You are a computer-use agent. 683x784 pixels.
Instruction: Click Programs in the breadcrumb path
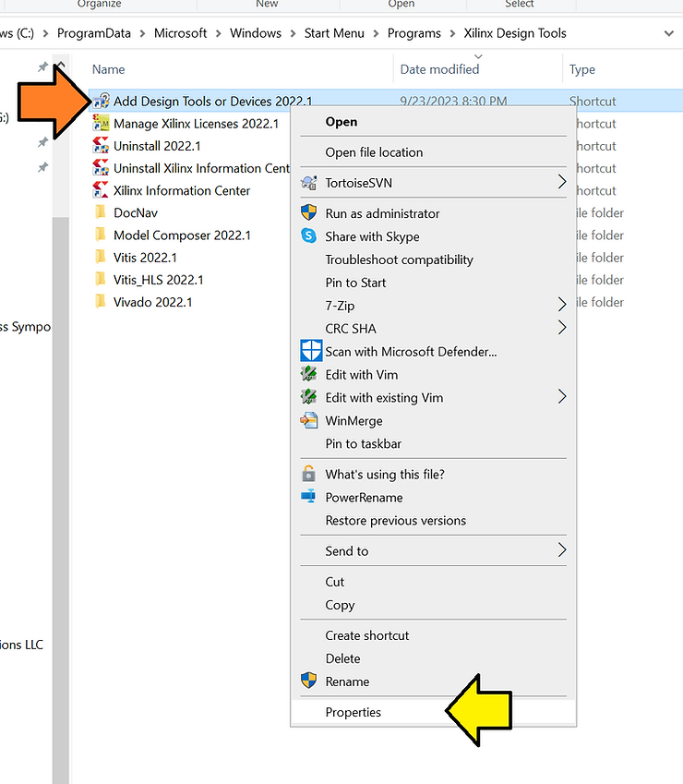413,33
